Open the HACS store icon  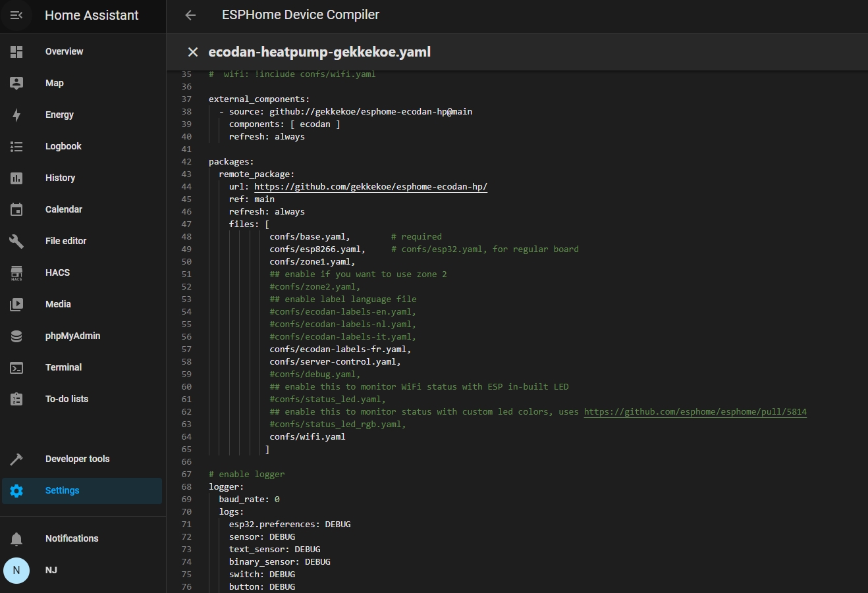[16, 272]
